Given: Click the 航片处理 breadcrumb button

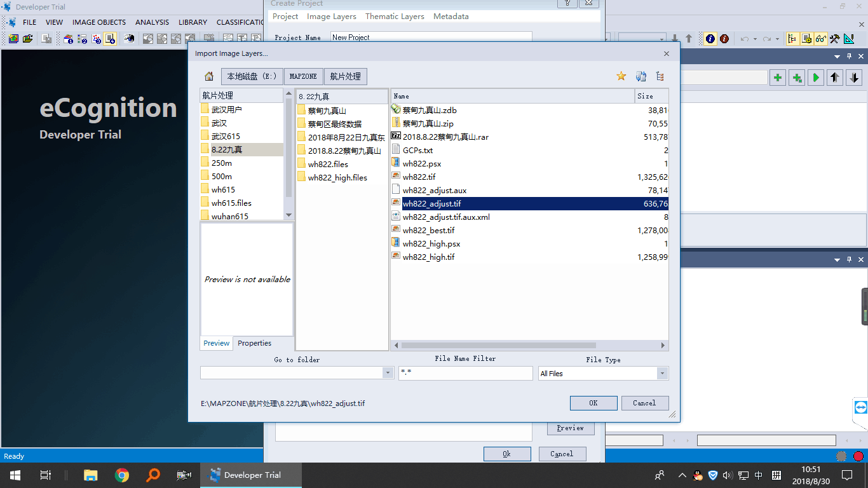Looking at the screenshot, I should point(345,76).
